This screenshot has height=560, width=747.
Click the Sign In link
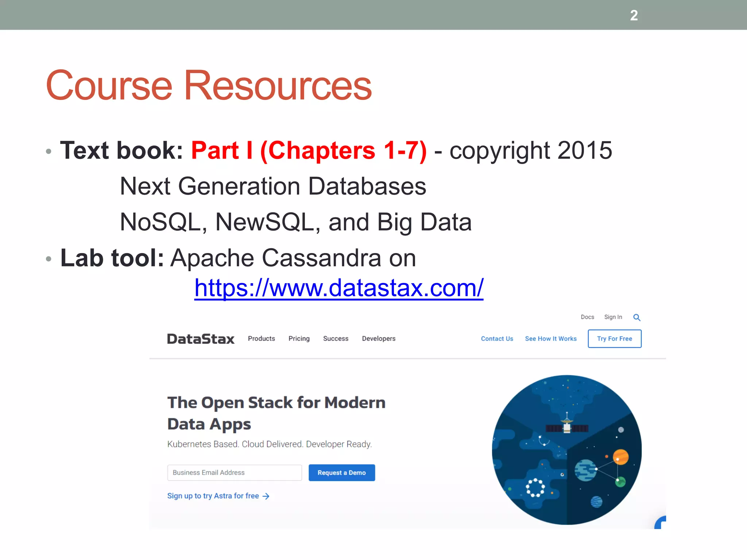point(613,317)
